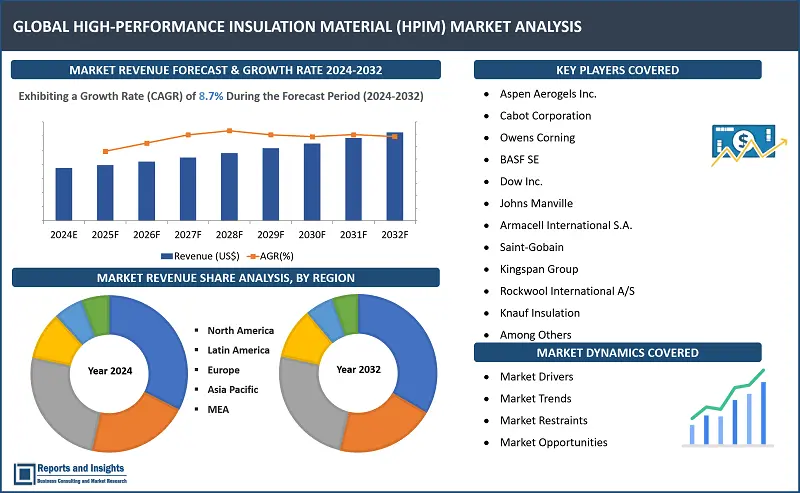
Task: Click Knauf Insulation entry
Action: 540,313
